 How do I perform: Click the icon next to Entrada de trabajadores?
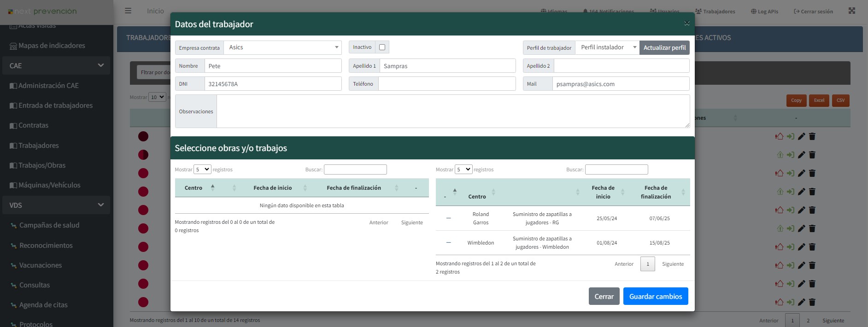(x=13, y=105)
